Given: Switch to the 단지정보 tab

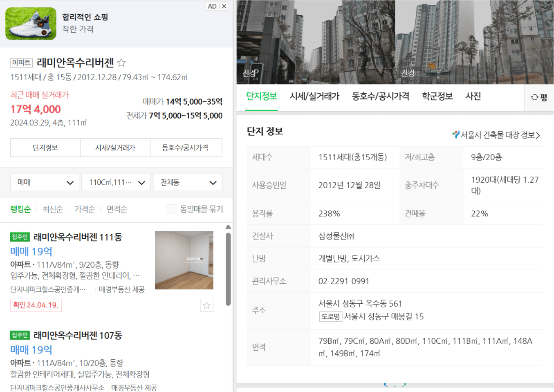Looking at the screenshot, I should (262, 96).
